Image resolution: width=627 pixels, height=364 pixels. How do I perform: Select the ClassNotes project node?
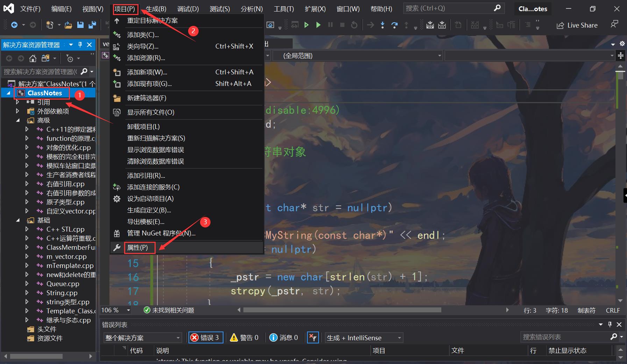click(45, 93)
